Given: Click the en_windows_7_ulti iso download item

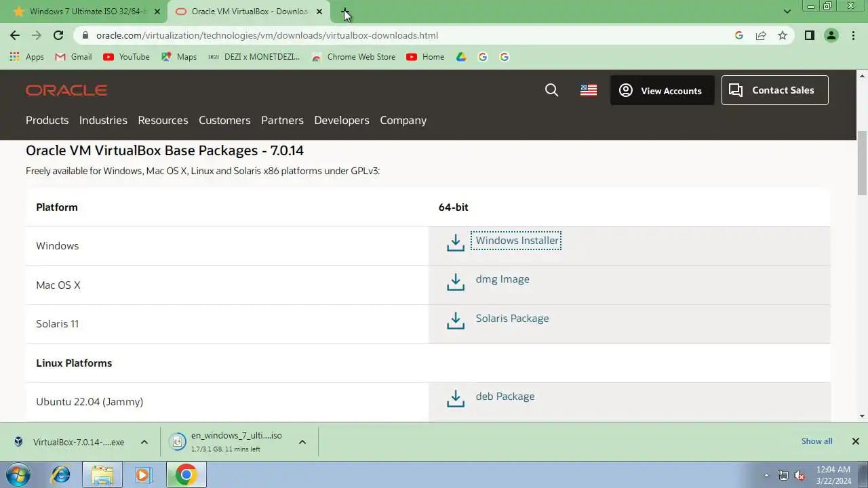Looking at the screenshot, I should tap(229, 442).
